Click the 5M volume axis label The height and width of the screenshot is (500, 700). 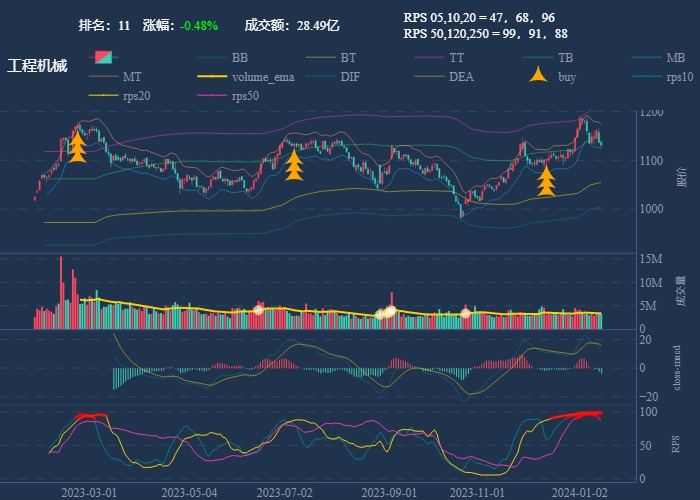(648, 306)
